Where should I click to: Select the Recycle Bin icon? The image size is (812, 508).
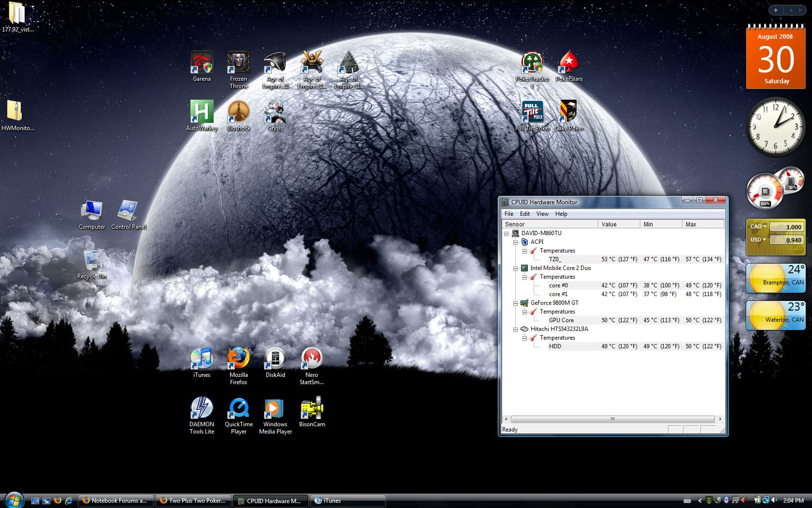click(x=92, y=264)
